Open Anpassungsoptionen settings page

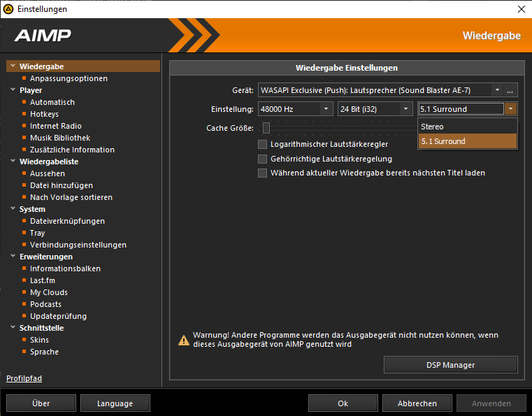click(x=69, y=78)
